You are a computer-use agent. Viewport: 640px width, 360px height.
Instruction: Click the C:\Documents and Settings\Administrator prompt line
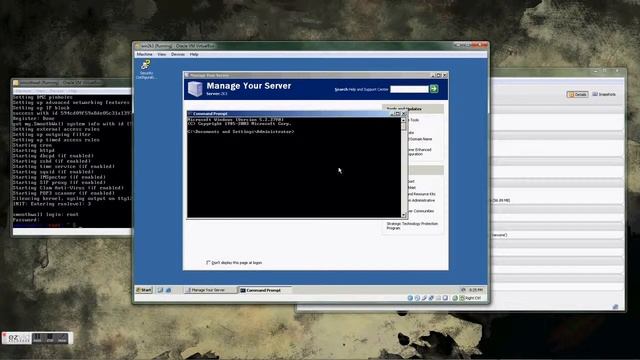click(241, 131)
